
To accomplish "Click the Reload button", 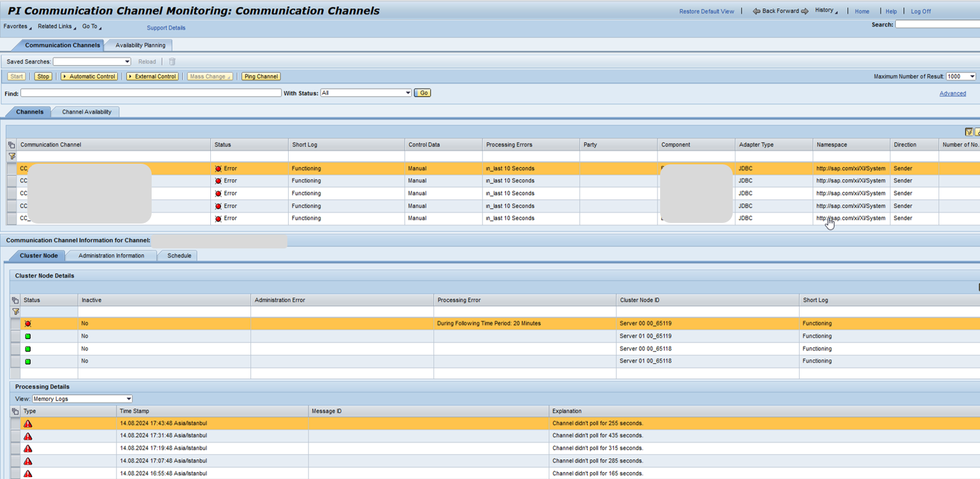I will [x=147, y=62].
